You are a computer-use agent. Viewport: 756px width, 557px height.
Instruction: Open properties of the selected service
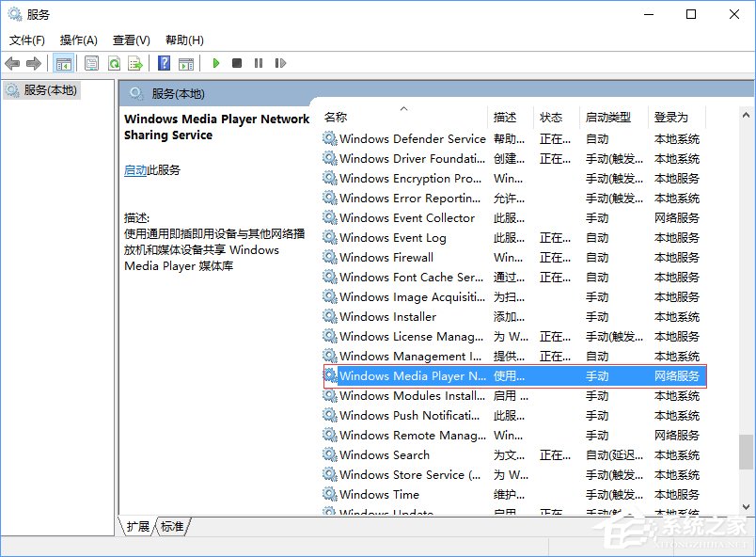pos(90,63)
